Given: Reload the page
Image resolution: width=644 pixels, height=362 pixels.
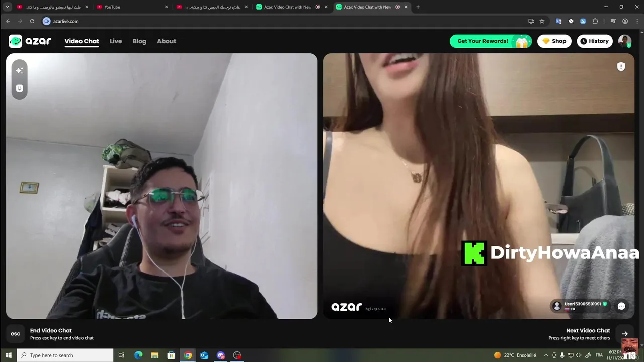Looking at the screenshot, I should click(32, 21).
